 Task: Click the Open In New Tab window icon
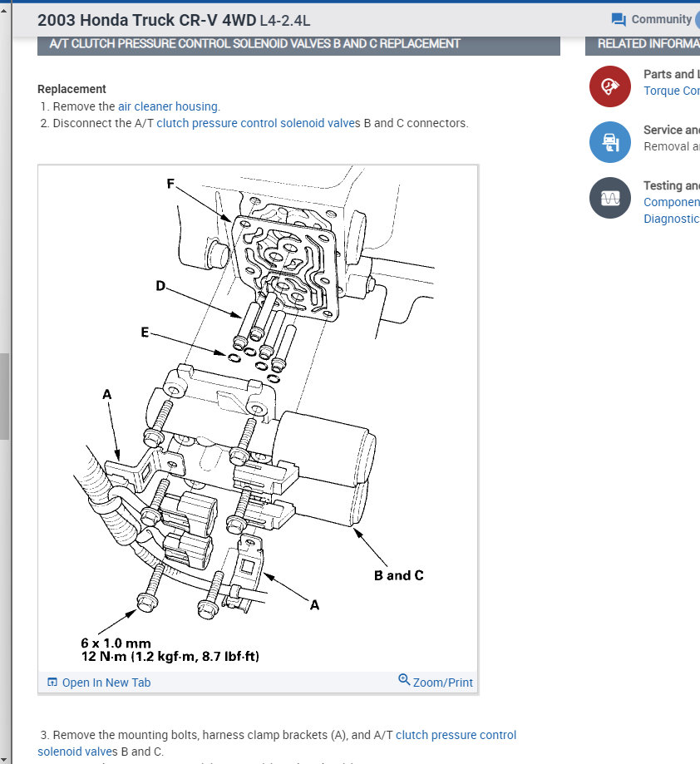point(52,681)
